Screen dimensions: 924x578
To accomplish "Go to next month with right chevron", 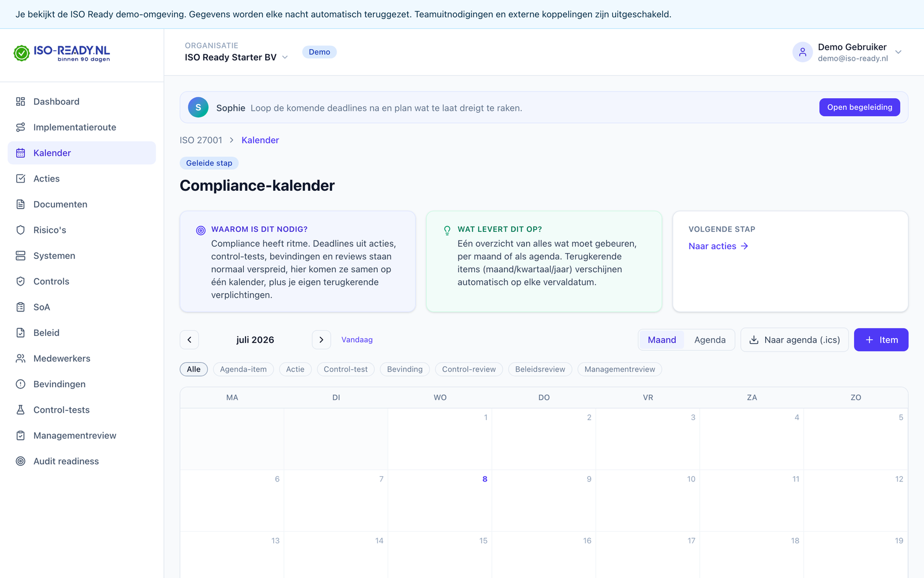I will [x=322, y=340].
